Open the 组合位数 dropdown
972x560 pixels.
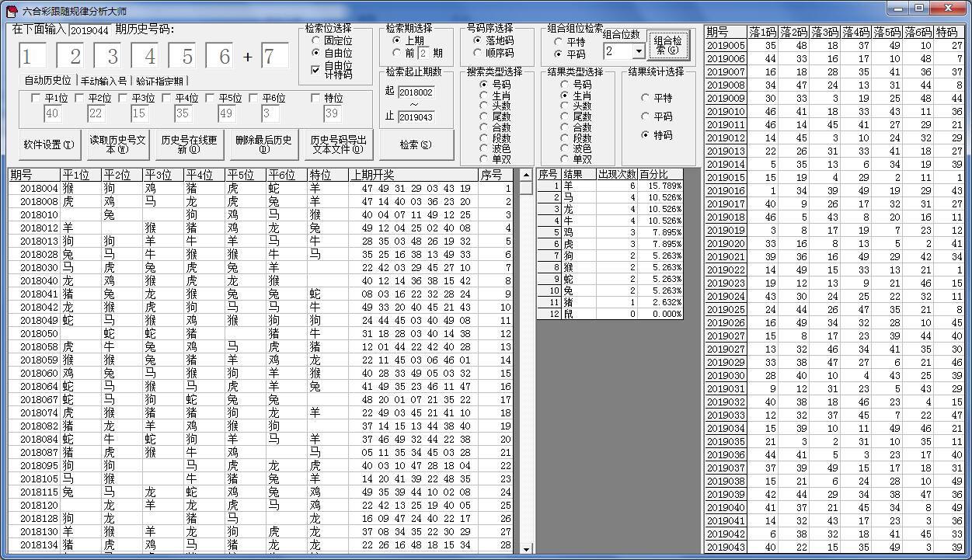[639, 51]
